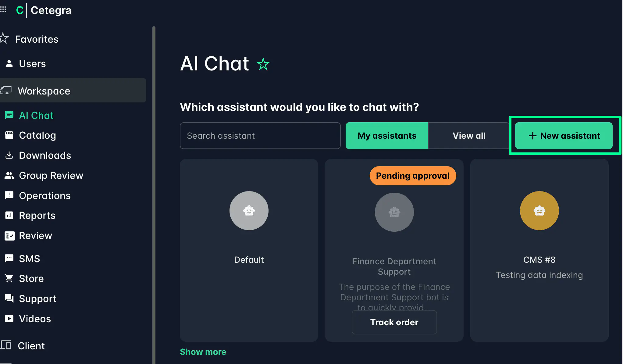This screenshot has width=623, height=364.
Task: Create a New assistant
Action: point(564,136)
